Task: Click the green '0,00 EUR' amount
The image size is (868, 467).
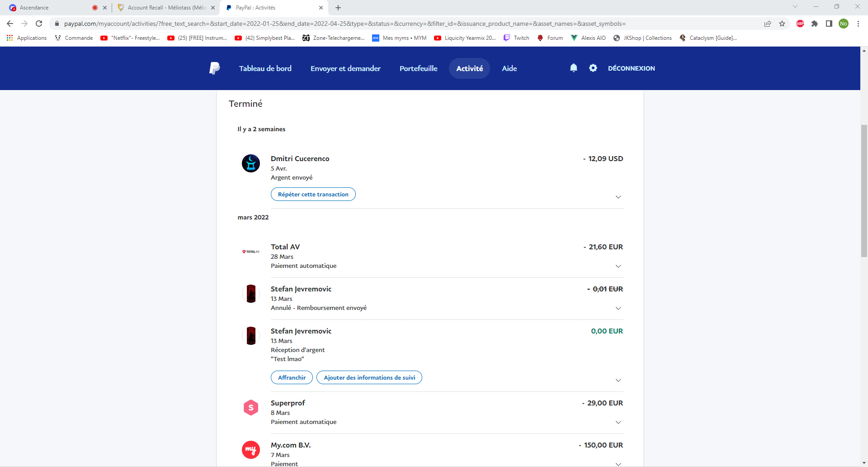Action: (x=607, y=331)
